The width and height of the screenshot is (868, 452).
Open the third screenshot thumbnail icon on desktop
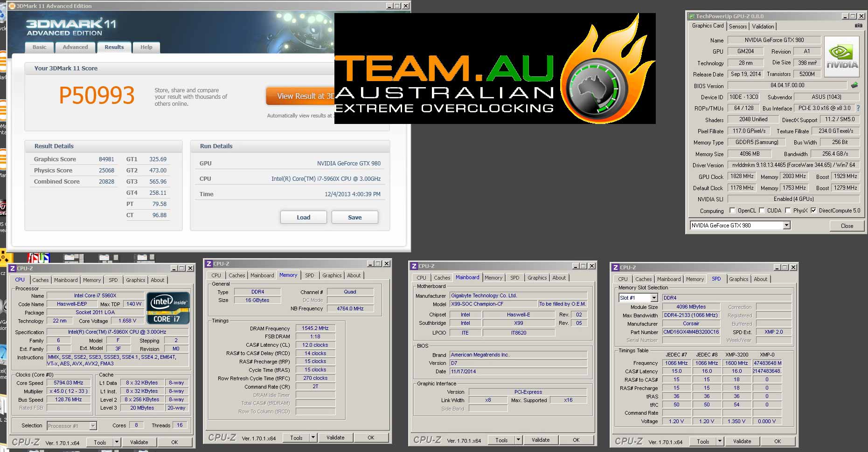pos(144,257)
